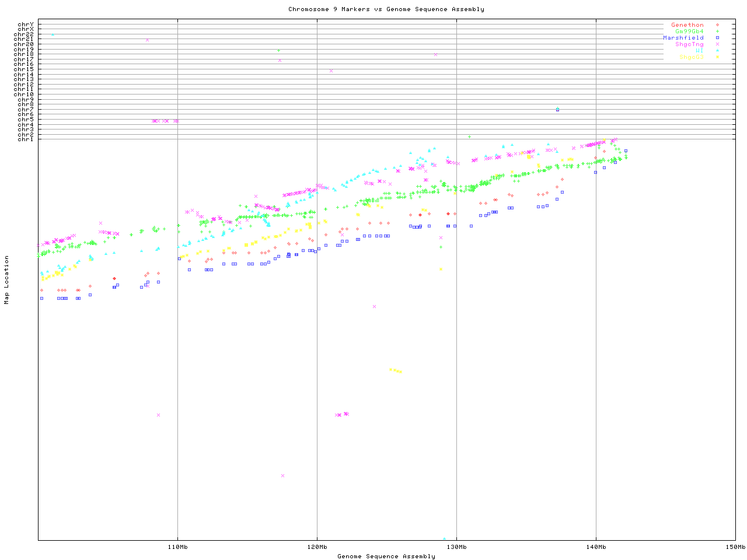Click the chrY label on the y-axis

point(26,24)
